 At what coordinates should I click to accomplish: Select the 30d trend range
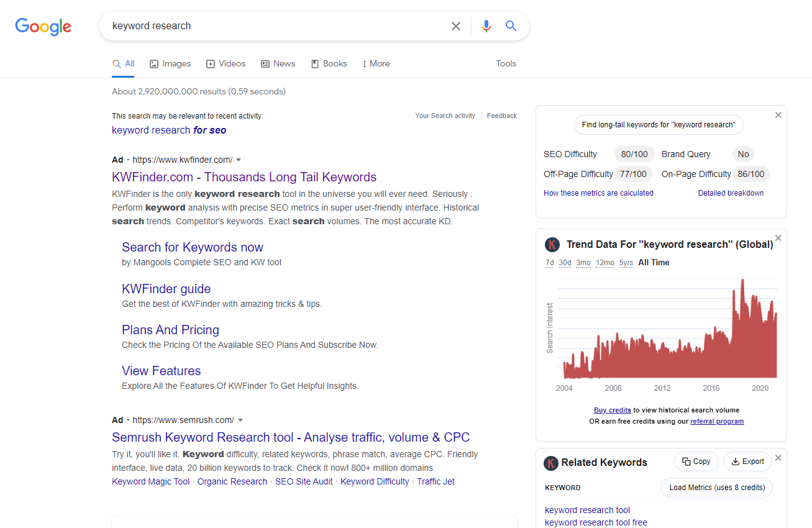tap(565, 263)
